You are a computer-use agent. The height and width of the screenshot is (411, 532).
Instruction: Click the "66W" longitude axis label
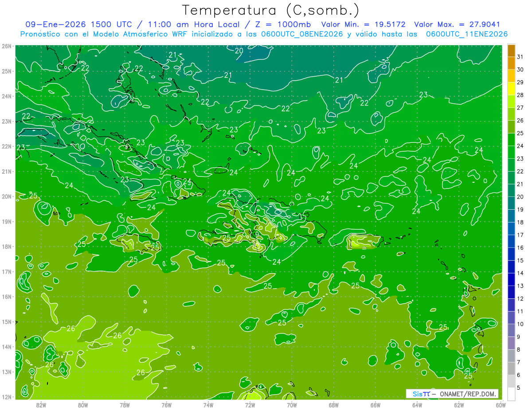(x=376, y=405)
